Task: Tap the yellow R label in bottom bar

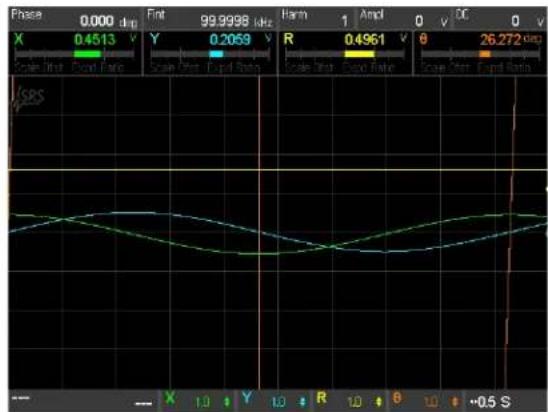Action: coord(322,398)
